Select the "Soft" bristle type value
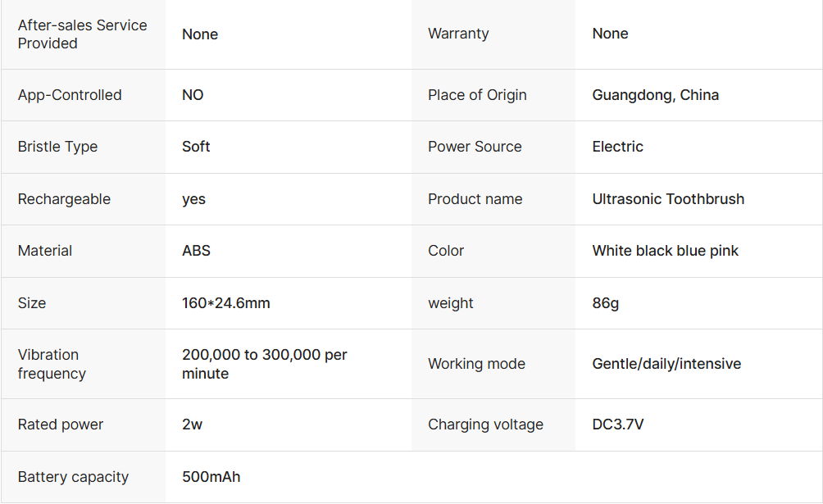The image size is (823, 504). coord(196,147)
